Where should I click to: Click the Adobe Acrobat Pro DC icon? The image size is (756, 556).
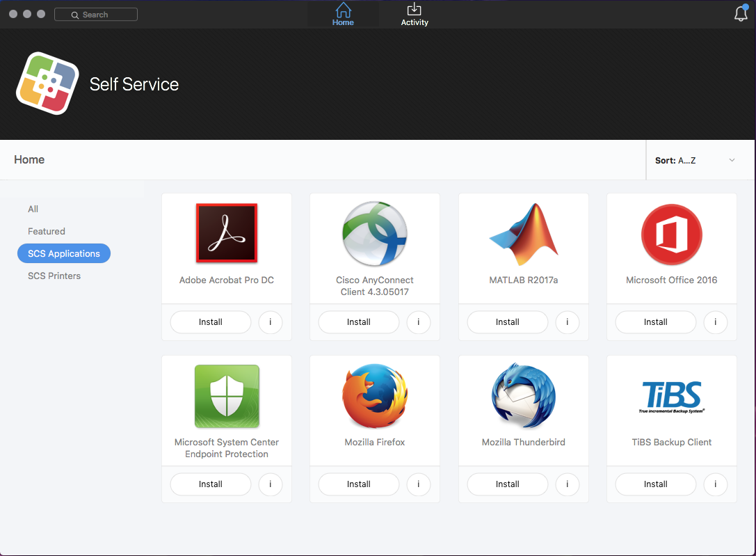point(227,233)
